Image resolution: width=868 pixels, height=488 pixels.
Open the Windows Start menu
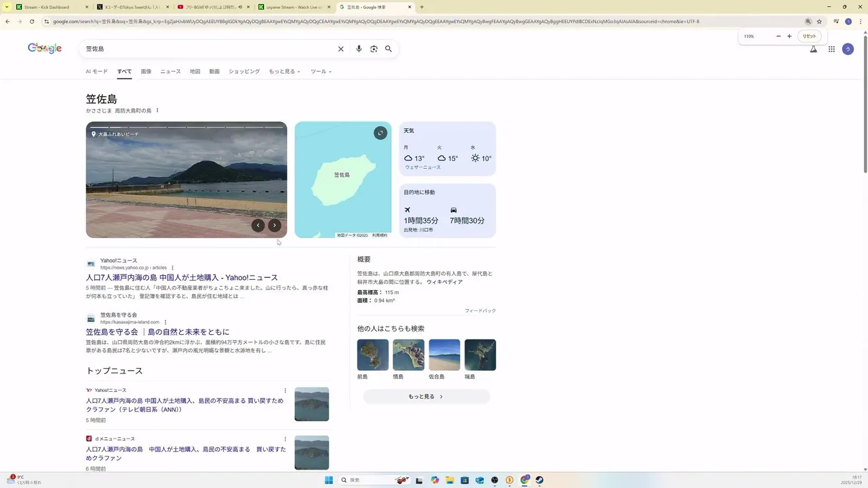coord(329,480)
